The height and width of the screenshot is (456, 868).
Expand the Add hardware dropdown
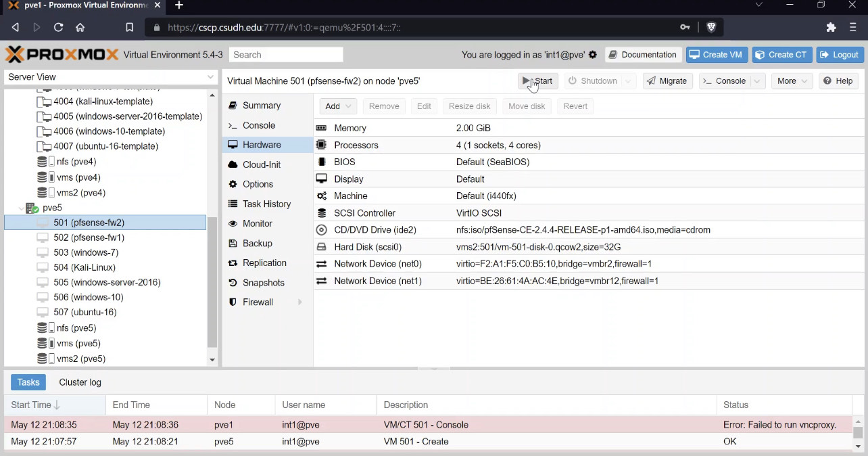[x=338, y=106]
